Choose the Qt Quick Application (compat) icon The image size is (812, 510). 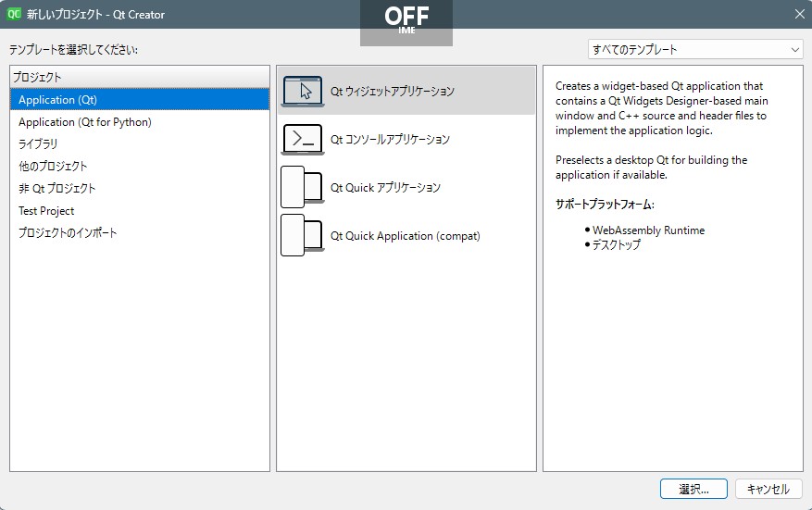tap(302, 235)
